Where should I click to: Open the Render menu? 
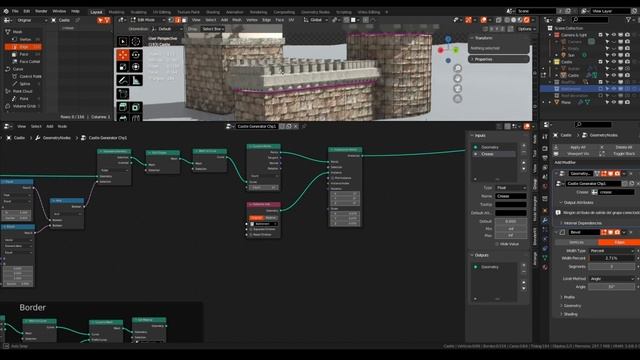pyautogui.click(x=41, y=11)
